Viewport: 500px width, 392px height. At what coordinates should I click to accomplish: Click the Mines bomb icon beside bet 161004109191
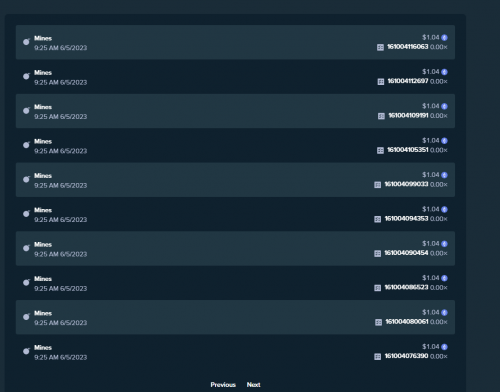pyautogui.click(x=26, y=110)
